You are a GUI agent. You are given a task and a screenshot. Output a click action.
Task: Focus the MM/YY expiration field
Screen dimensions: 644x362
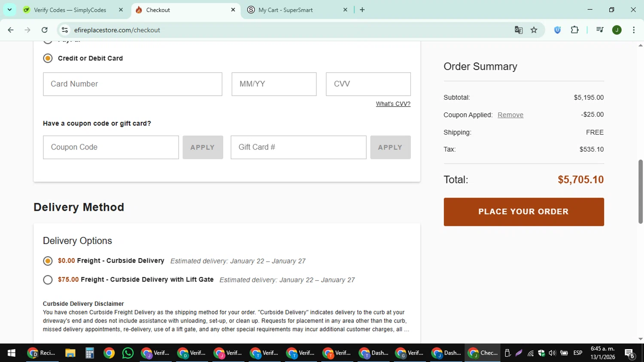click(274, 84)
